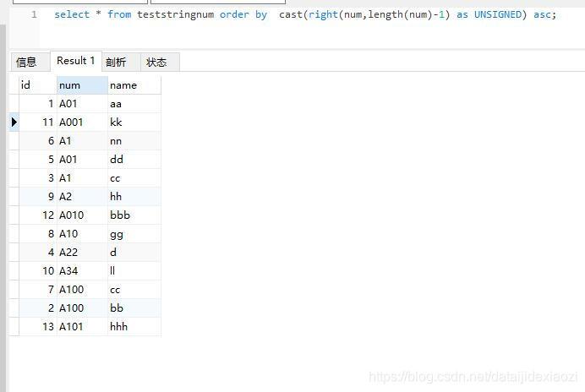Select the id cell 3
585x392 pixels.
38,178
